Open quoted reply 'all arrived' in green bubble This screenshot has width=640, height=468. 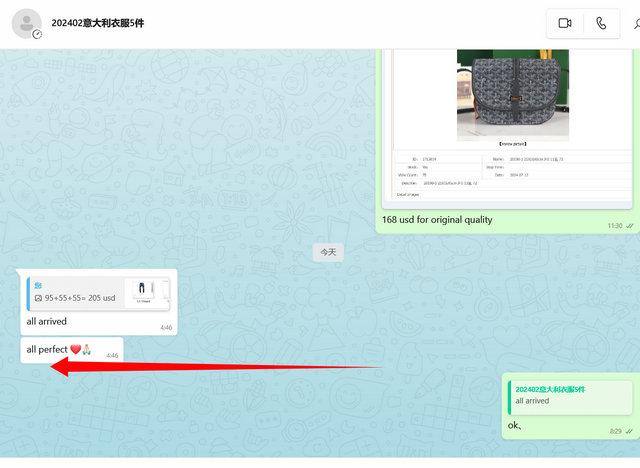pyautogui.click(x=570, y=397)
